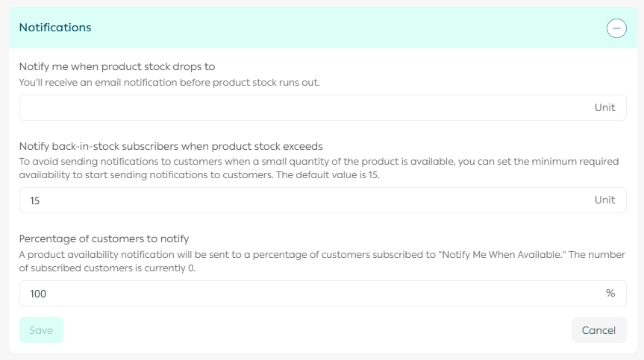Click the back-in-stock field containing 15
The width and height of the screenshot is (644, 360).
(x=298, y=200)
